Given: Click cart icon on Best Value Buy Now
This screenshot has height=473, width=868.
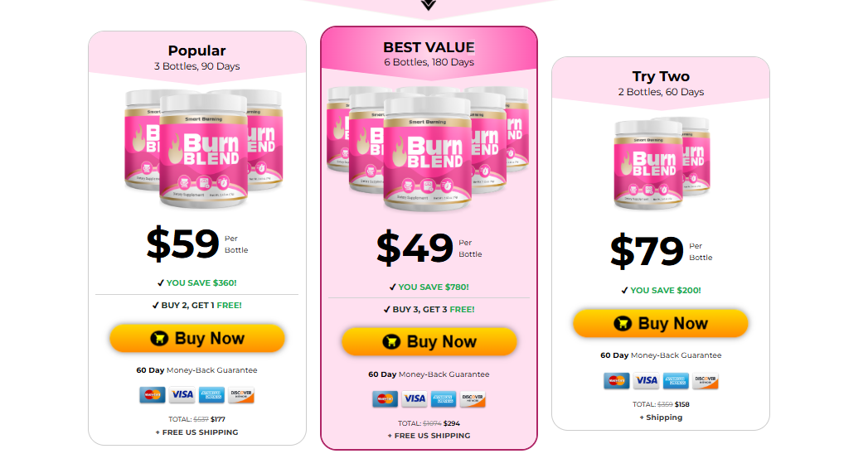Looking at the screenshot, I should [x=391, y=342].
